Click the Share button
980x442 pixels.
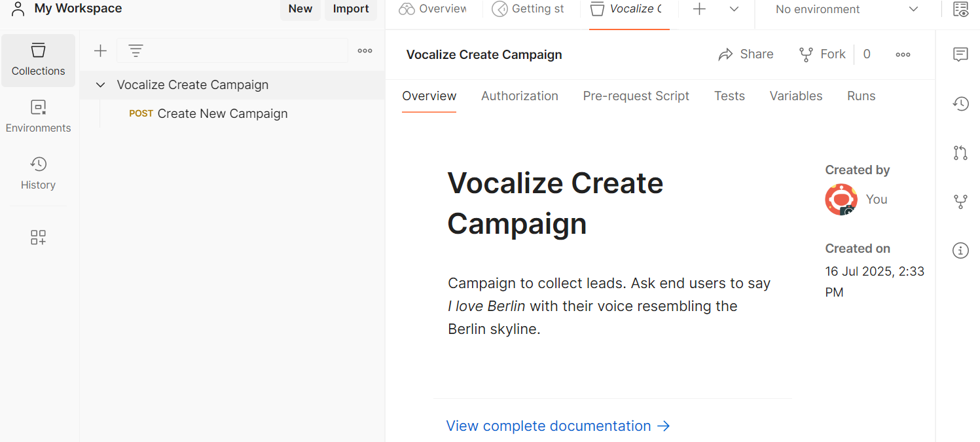click(x=746, y=54)
